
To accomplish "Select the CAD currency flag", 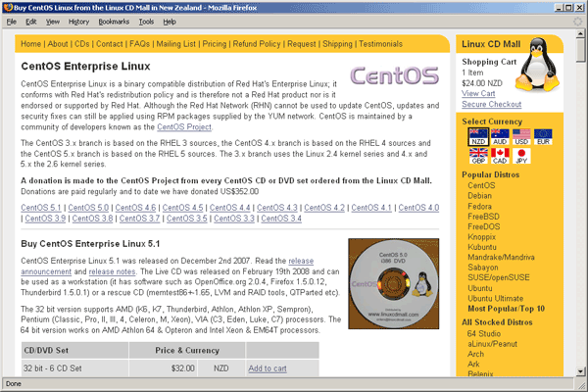I will pyautogui.click(x=500, y=156).
